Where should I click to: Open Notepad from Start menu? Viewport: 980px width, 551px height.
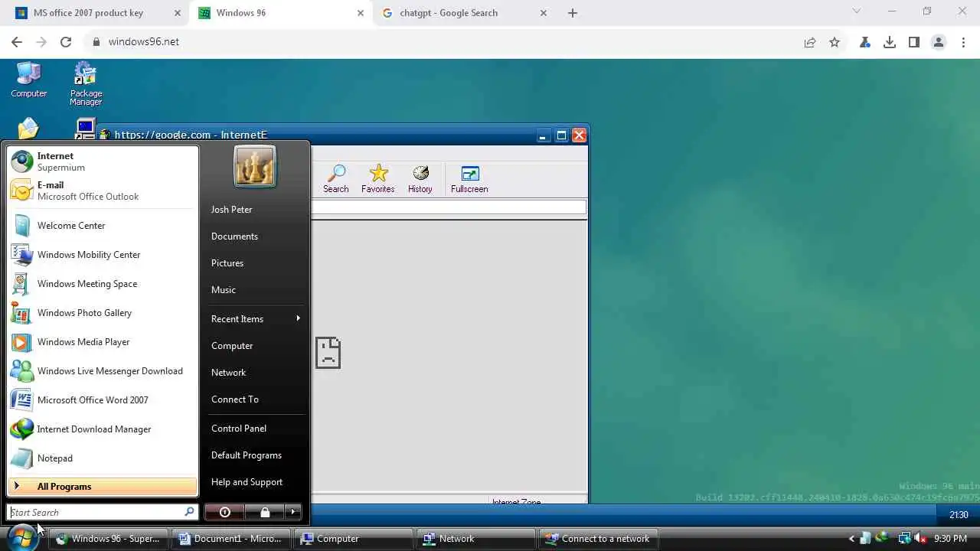pyautogui.click(x=103, y=458)
